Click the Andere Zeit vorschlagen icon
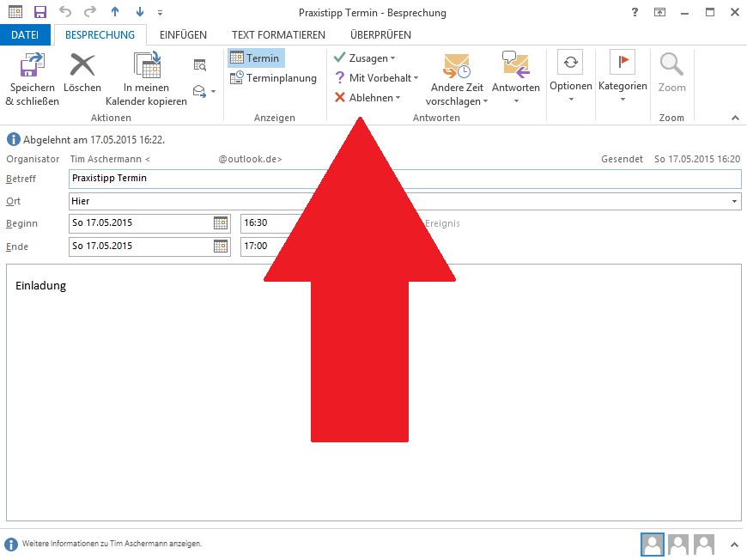 457,66
